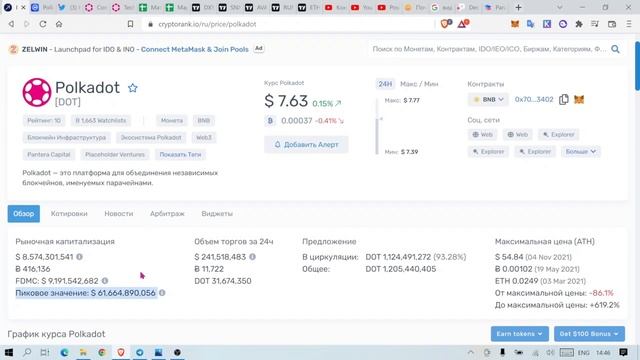The width and height of the screenshot is (640, 360).
Task: Click the 24h price range min-max bar
Action: pyautogui.click(x=377, y=127)
